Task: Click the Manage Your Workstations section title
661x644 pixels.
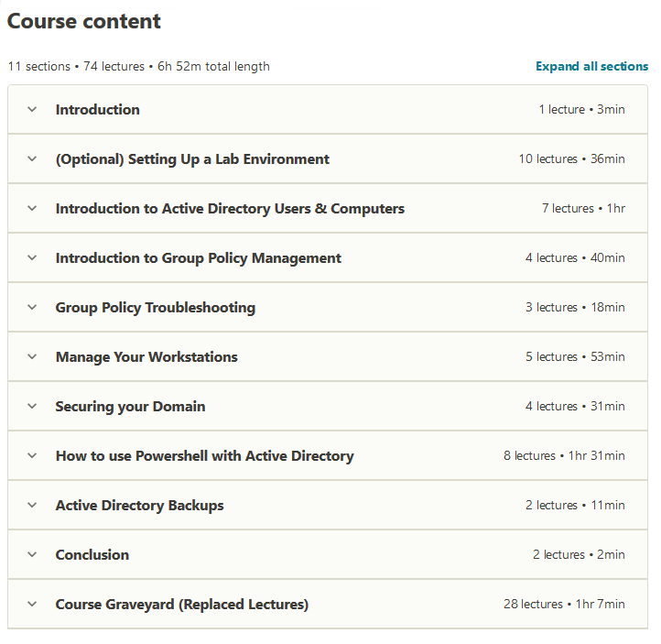Action: click(146, 357)
